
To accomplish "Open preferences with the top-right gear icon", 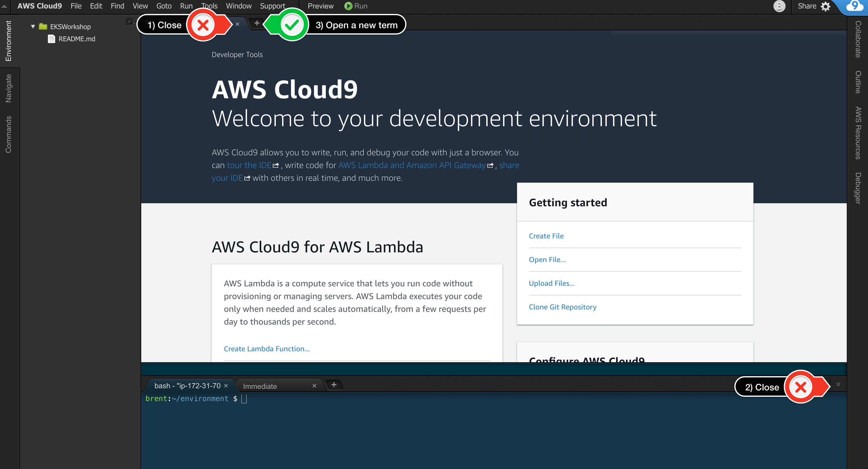I will point(825,6).
